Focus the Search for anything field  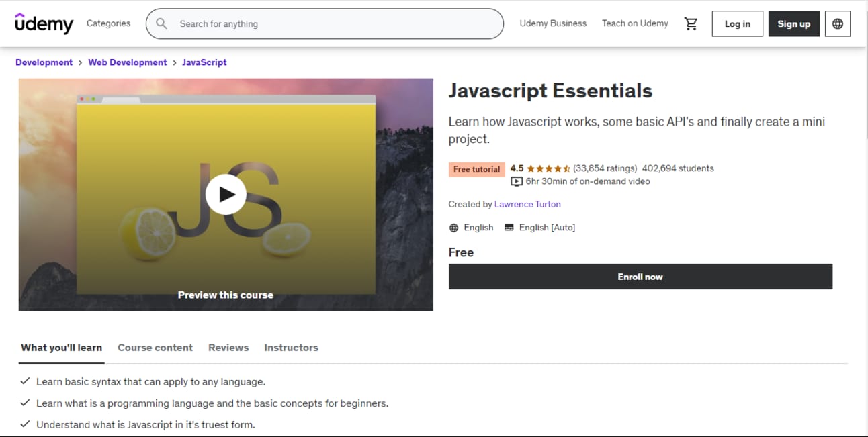(x=324, y=23)
